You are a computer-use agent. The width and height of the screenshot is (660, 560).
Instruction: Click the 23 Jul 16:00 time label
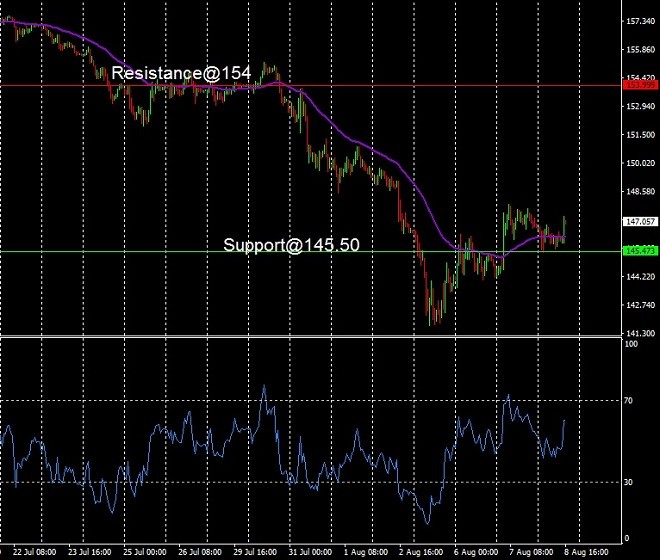(x=90, y=552)
